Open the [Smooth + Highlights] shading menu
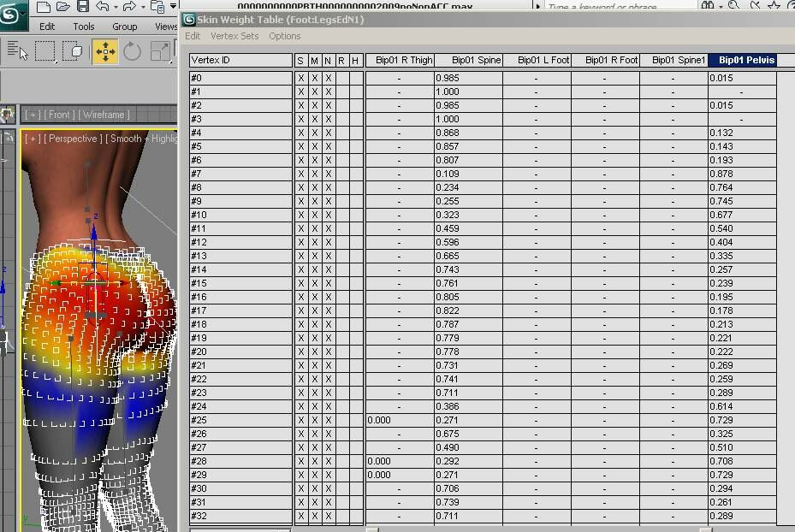 click(141, 139)
